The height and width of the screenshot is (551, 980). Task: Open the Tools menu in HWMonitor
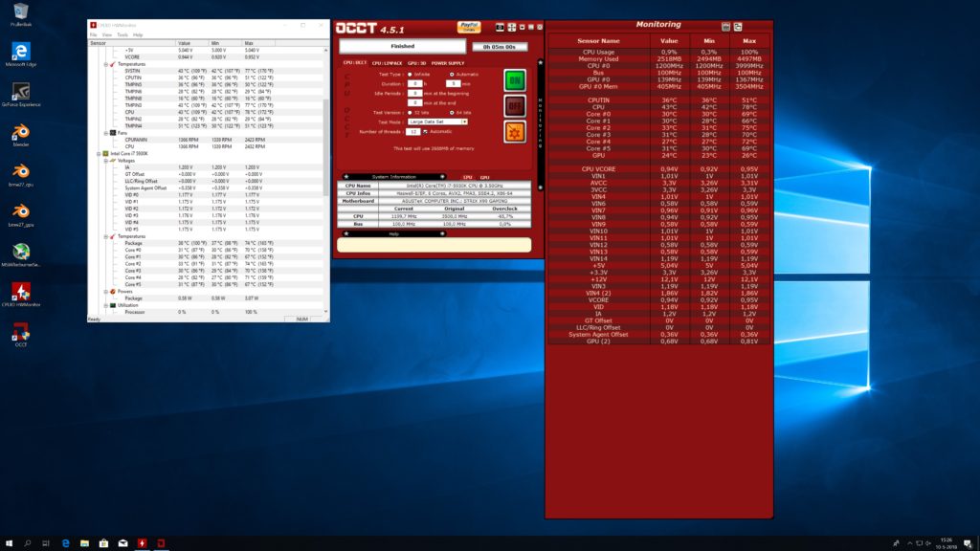pyautogui.click(x=122, y=35)
